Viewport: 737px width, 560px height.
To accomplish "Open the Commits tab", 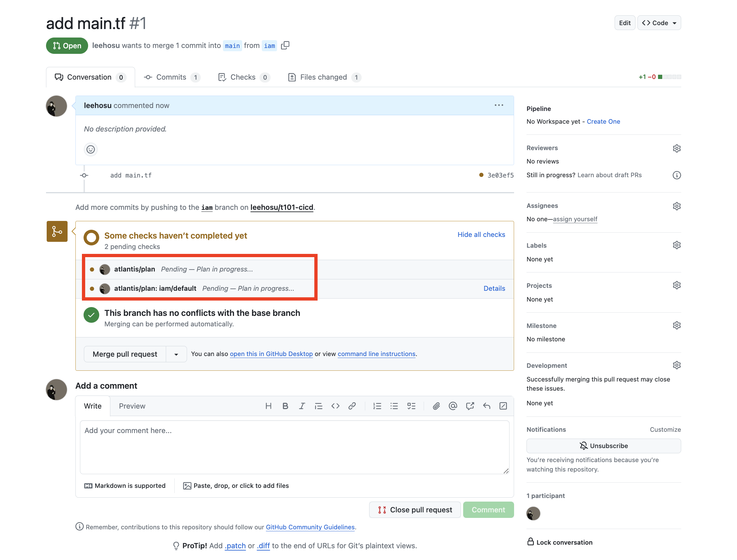I will click(x=171, y=77).
